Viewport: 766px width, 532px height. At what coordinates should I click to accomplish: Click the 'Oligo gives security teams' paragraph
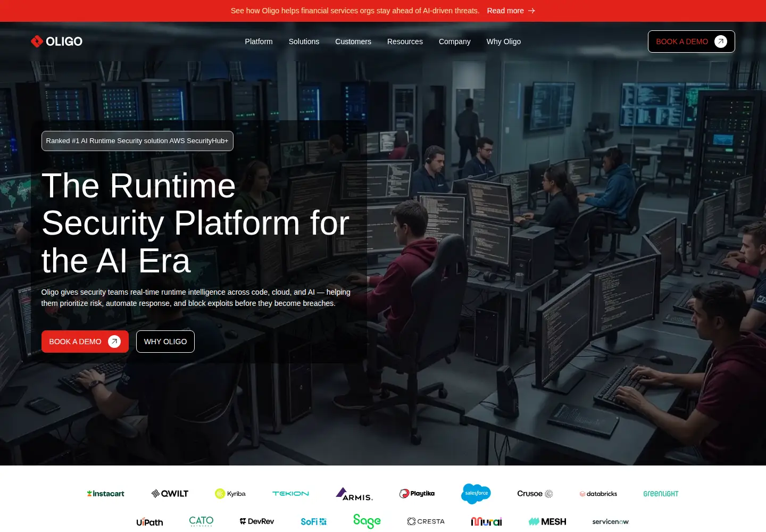click(x=196, y=298)
